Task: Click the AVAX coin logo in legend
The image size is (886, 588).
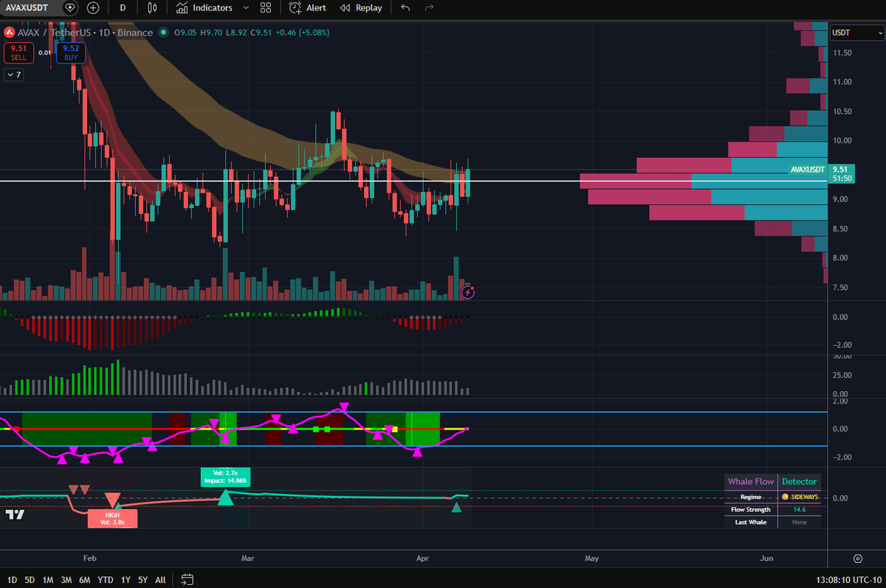Action: tap(10, 32)
